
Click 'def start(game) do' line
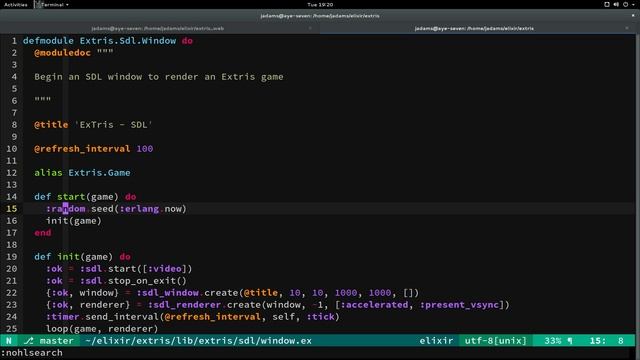pyautogui.click(x=85, y=197)
